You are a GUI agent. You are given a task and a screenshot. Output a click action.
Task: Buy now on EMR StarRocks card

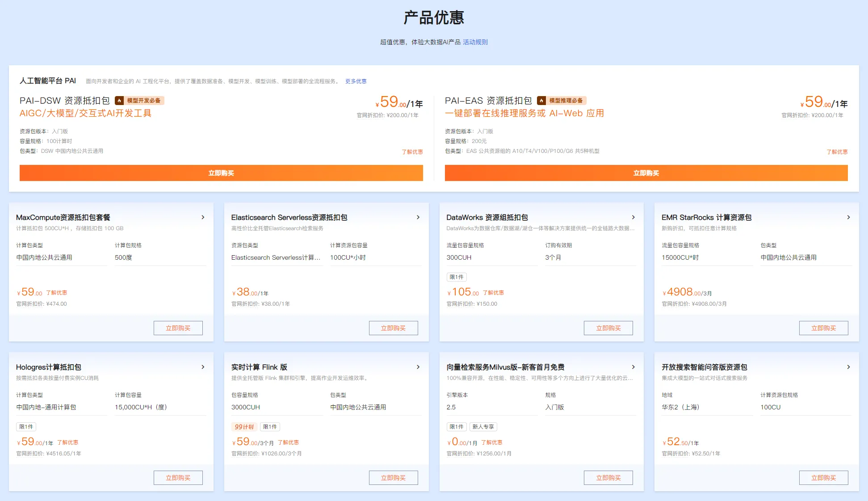[824, 328]
